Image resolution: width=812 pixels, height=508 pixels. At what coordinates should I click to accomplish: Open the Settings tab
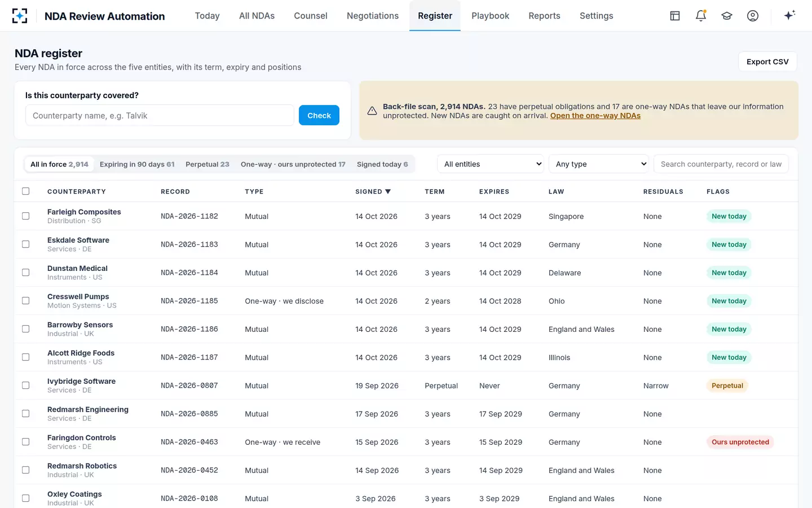[596, 16]
